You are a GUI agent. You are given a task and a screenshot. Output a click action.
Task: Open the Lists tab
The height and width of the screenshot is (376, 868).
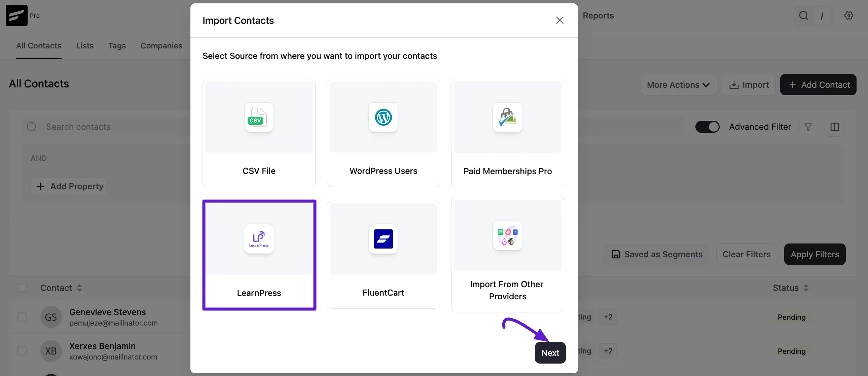[x=85, y=46]
